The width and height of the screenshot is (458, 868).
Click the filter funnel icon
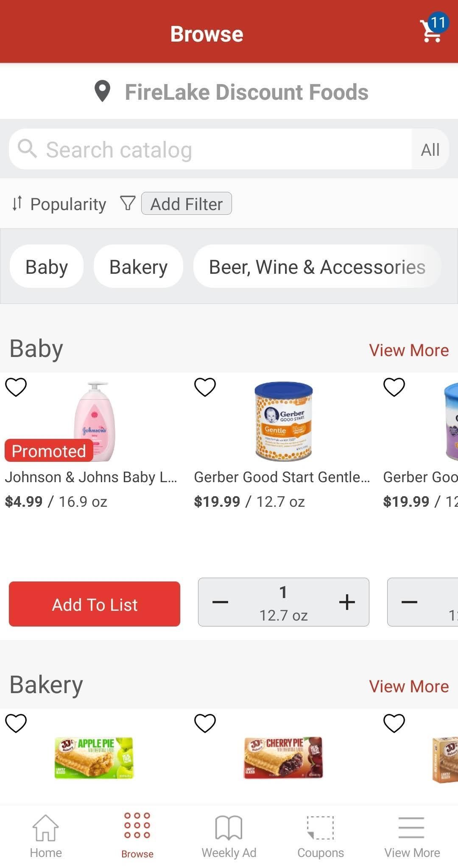coord(128,203)
